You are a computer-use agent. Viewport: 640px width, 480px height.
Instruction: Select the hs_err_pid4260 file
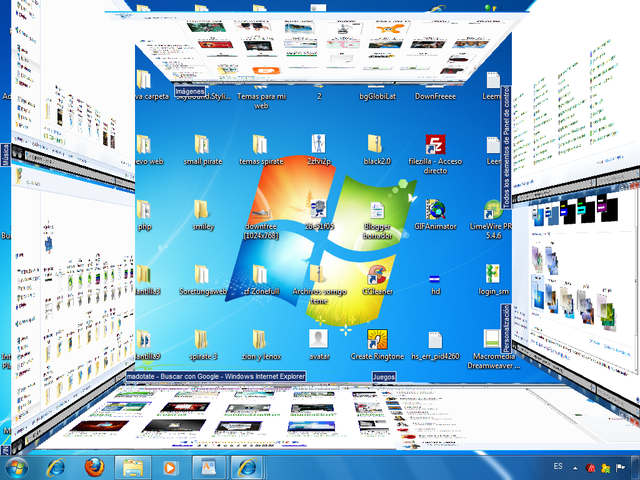[435, 346]
